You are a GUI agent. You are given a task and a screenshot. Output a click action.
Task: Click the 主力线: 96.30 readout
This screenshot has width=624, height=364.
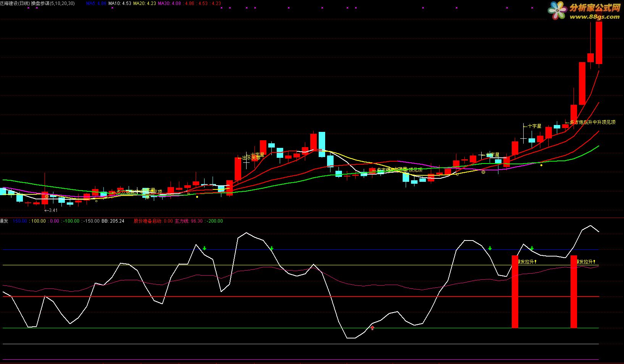click(189, 221)
